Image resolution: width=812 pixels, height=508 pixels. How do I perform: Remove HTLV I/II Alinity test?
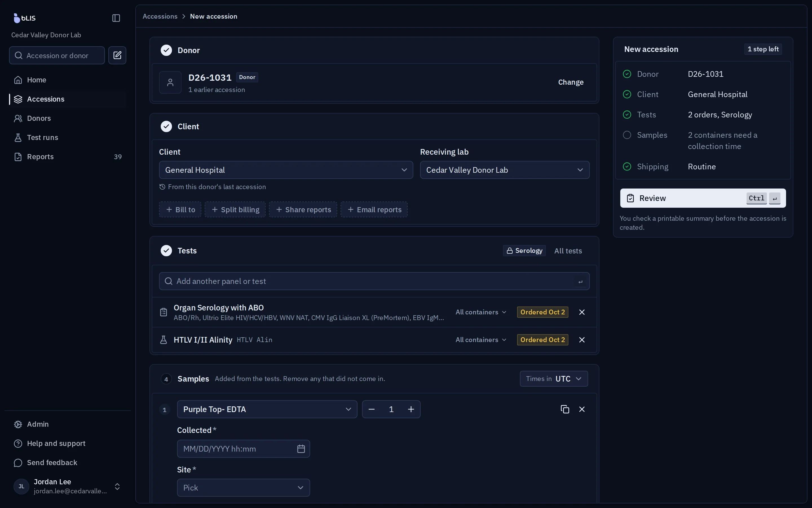582,340
